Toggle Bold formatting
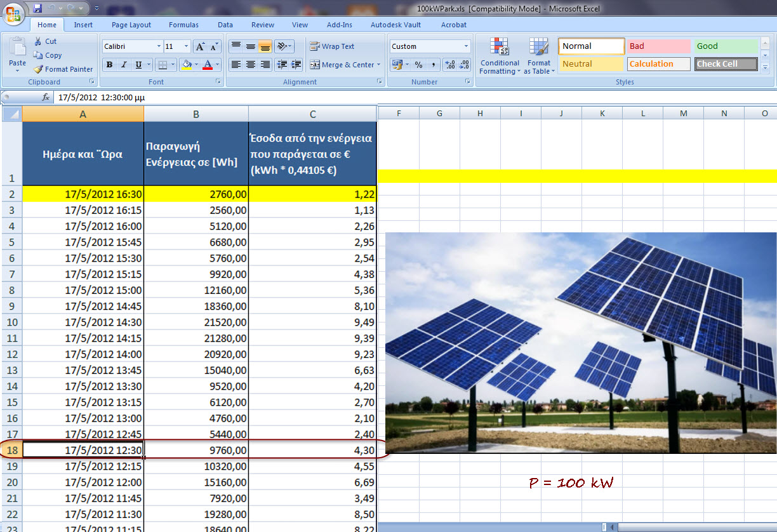Viewport: 777px width, 532px height. pos(109,65)
